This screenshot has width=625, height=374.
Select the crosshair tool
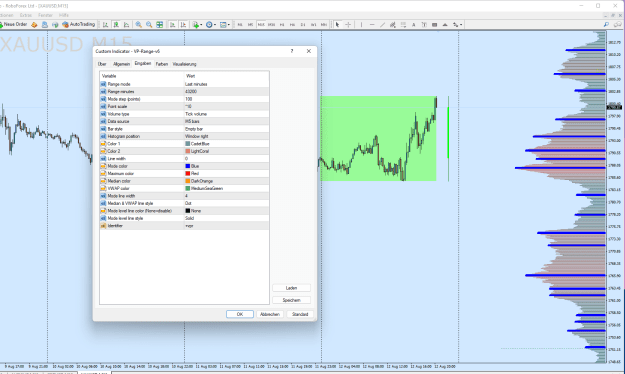pos(348,25)
